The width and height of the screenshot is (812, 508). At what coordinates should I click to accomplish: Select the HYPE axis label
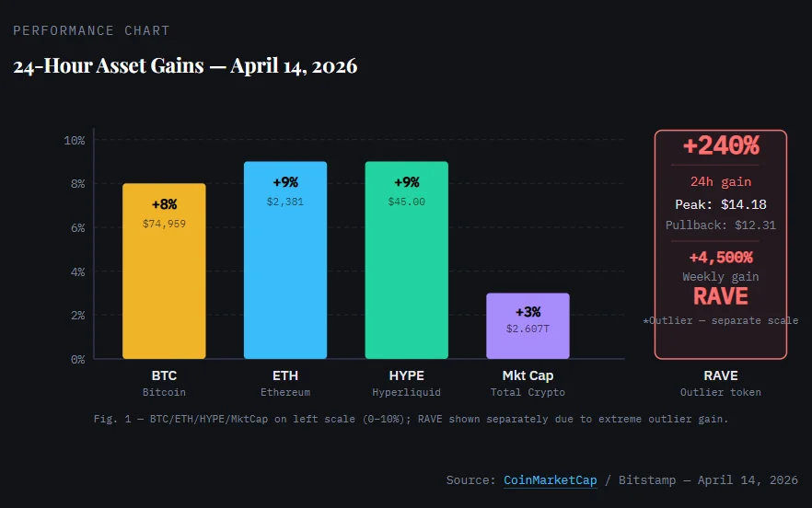406,375
